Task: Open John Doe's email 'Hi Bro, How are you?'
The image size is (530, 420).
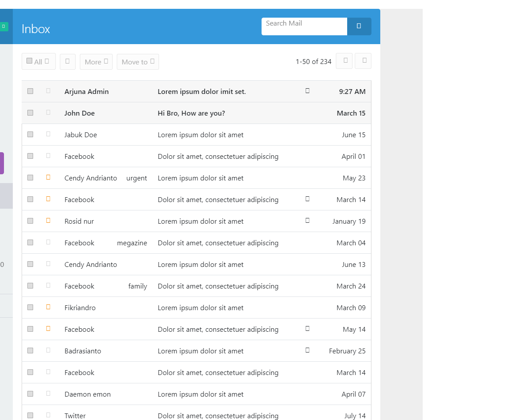Action: (191, 113)
